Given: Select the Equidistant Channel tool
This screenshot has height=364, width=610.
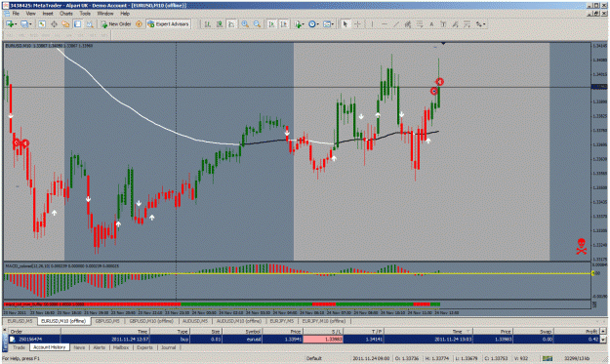Looking at the screenshot, I should [x=408, y=24].
